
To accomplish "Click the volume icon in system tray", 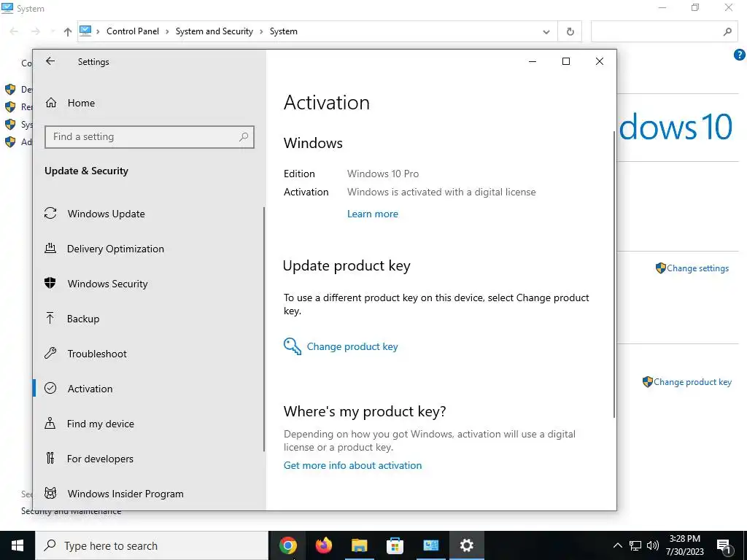I will 653,545.
